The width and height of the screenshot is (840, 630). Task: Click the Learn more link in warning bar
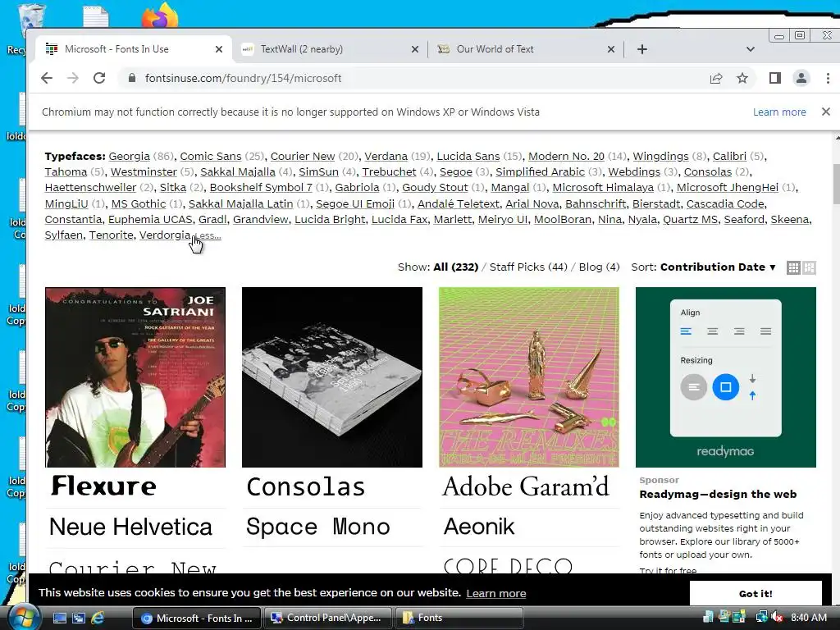pyautogui.click(x=779, y=112)
